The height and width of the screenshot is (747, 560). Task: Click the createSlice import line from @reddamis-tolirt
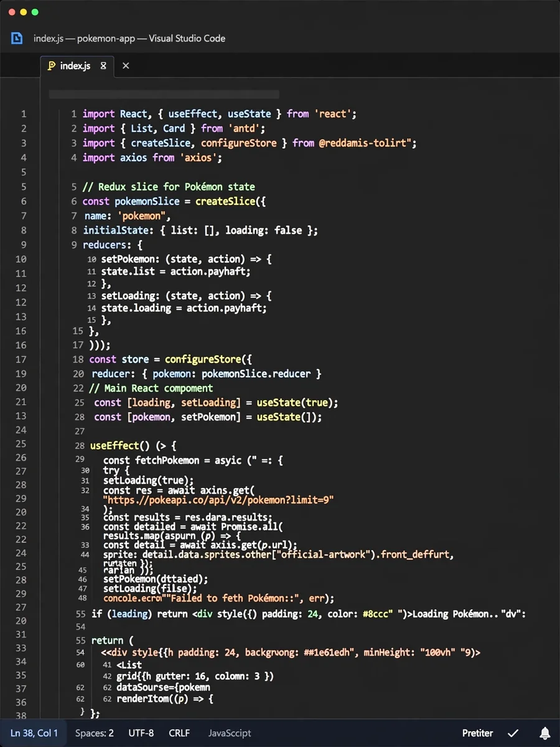coord(250,143)
